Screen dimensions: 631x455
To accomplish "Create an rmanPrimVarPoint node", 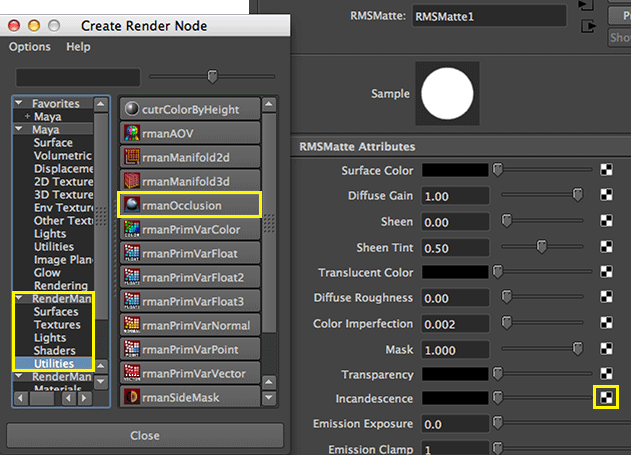I will (190, 349).
